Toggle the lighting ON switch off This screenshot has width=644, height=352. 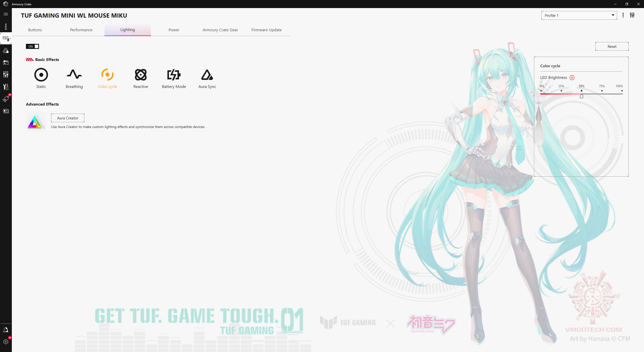[x=32, y=46]
